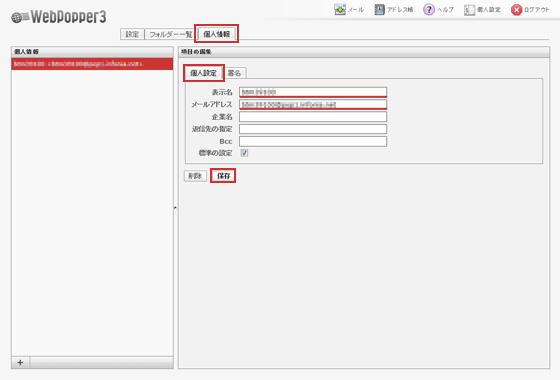Open the メール mail icon
560x380 pixels.
(340, 10)
